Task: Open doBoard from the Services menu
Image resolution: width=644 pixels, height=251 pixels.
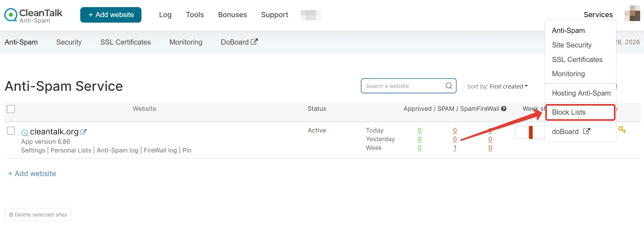Action: click(571, 131)
